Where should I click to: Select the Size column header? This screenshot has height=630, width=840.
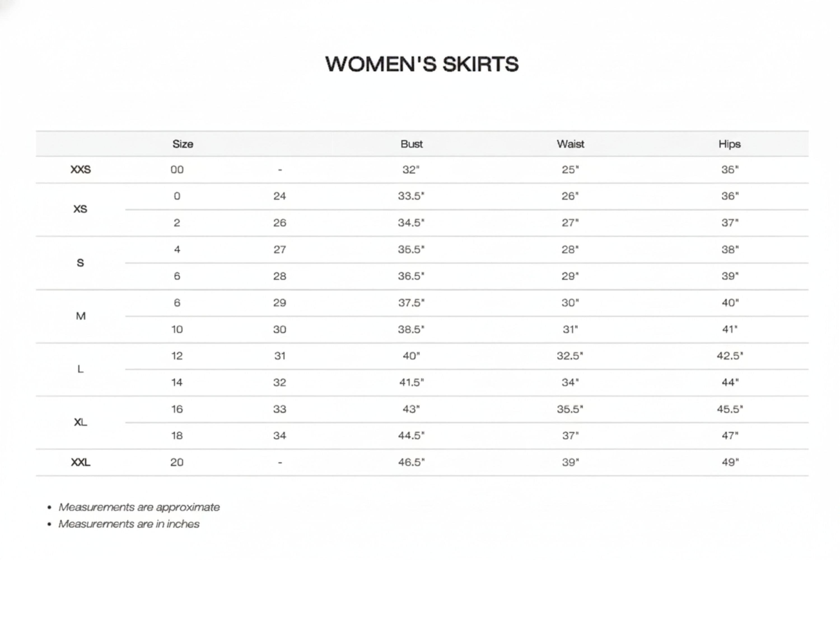click(183, 144)
